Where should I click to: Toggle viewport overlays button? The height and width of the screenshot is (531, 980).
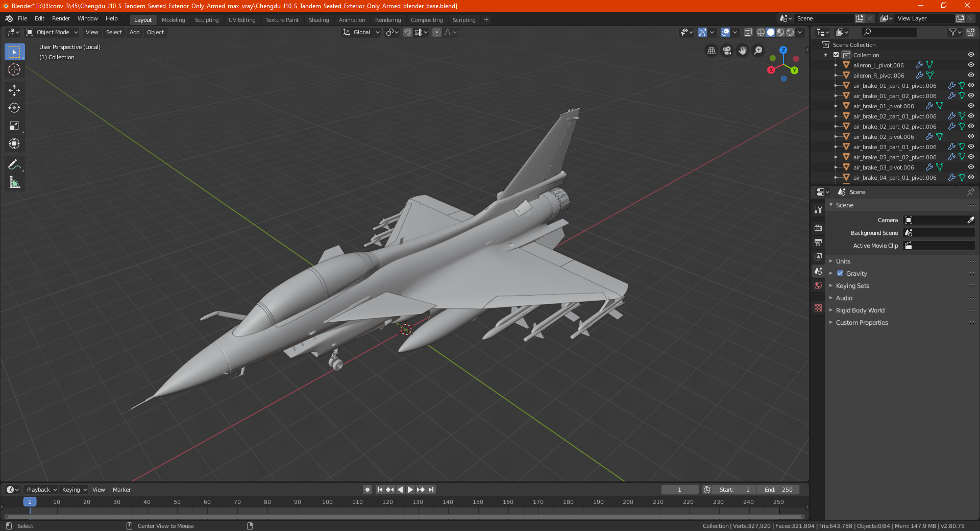(725, 32)
